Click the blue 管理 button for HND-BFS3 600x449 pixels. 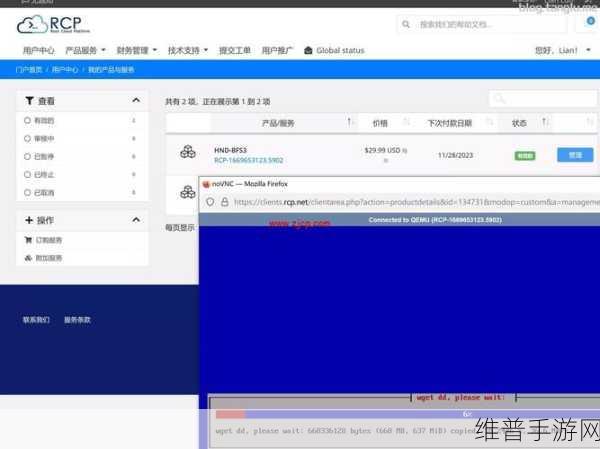[575, 155]
